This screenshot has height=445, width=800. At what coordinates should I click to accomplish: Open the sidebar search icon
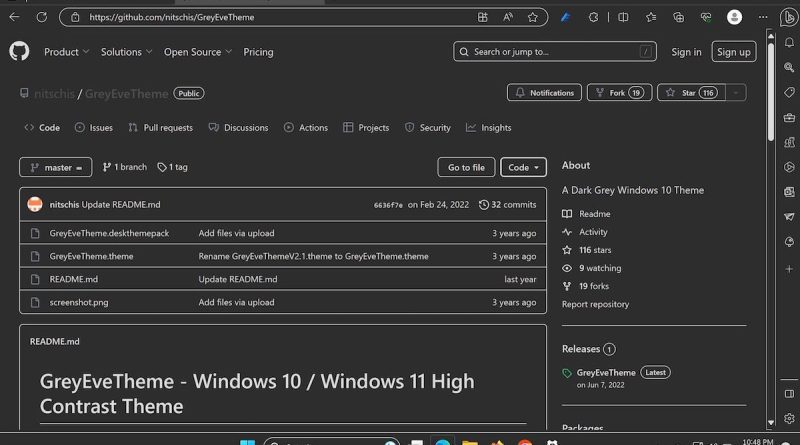789,67
